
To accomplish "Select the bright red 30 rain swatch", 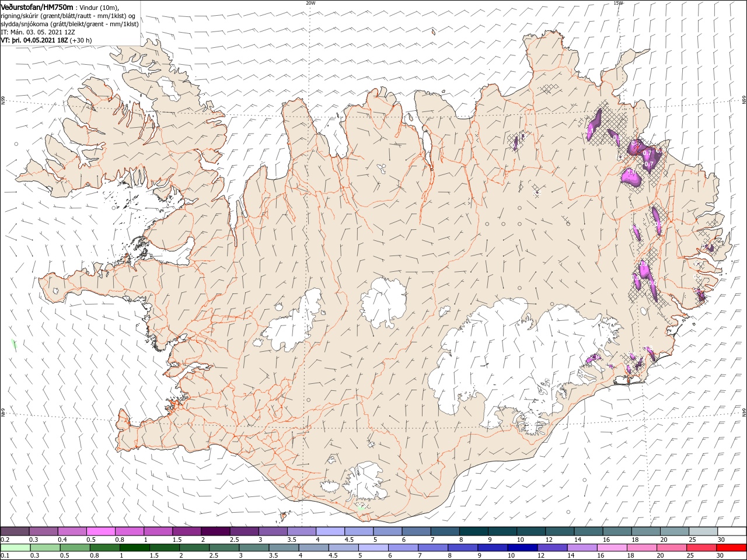I will tap(731, 548).
